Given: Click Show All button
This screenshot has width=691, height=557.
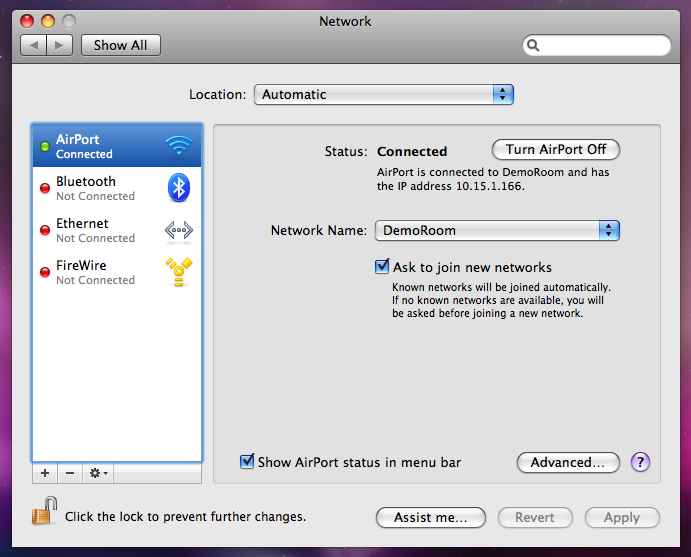Looking at the screenshot, I should tap(121, 45).
